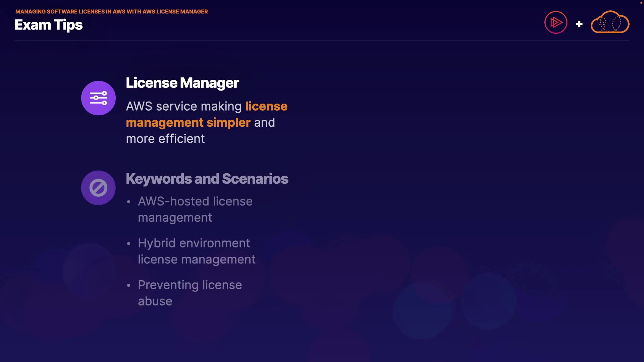
Task: Click the bullet dot before AWS-hosted license
Action: [x=128, y=202]
